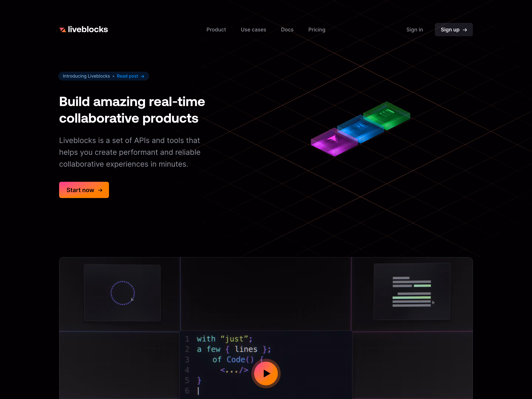The height and width of the screenshot is (399, 532).
Task: Click the Liveblocks logo in the header
Action: [x=83, y=29]
